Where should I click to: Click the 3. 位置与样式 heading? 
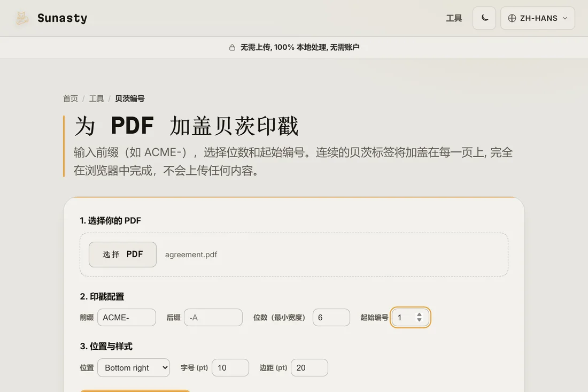pos(106,346)
